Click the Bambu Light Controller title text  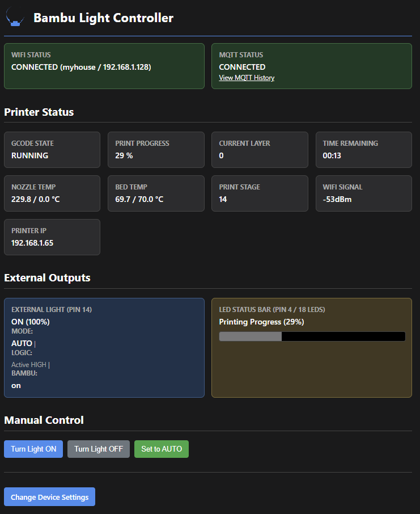103,18
